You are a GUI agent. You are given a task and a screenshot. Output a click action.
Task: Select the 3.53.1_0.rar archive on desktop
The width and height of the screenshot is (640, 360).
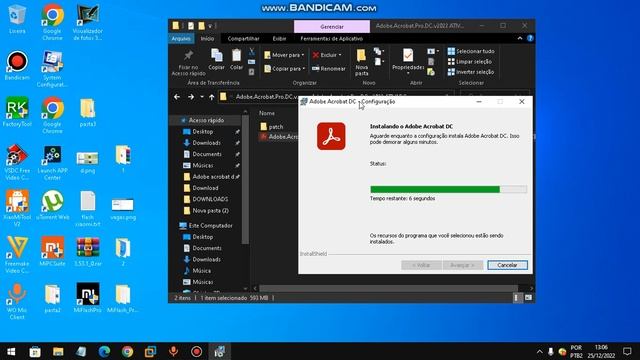(87, 251)
